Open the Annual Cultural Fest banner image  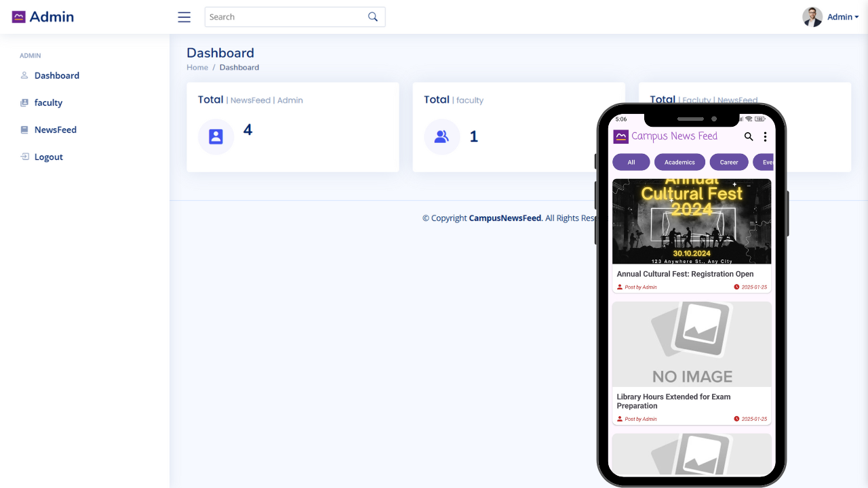click(x=692, y=221)
